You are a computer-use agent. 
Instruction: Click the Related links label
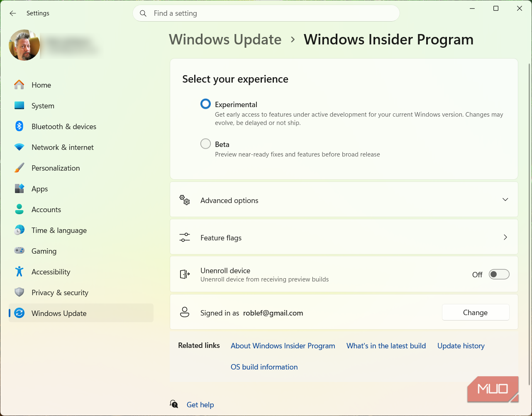(x=199, y=345)
